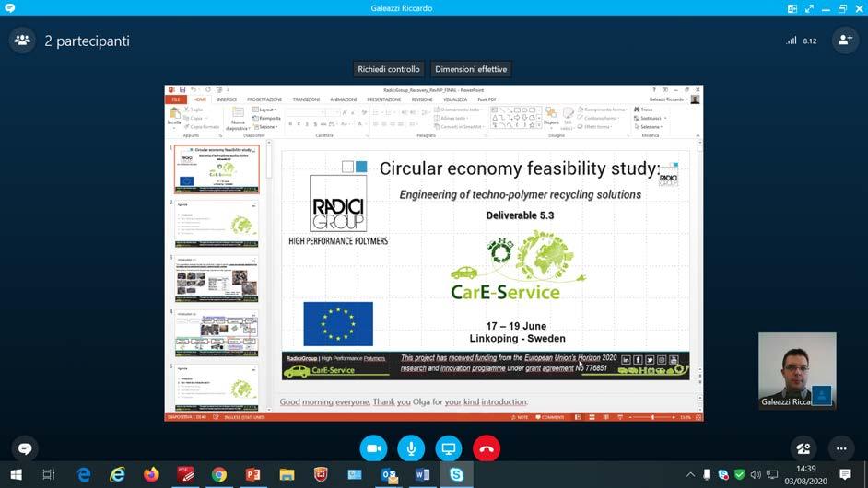Open Firefox from the taskbar
This screenshot has height=488, width=868.
pyautogui.click(x=151, y=475)
